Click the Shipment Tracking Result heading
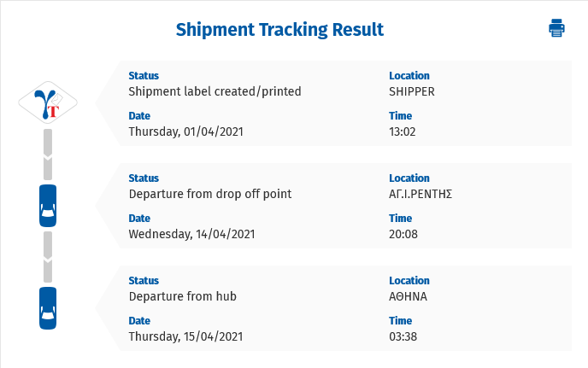Screen dimensions: 588x368 point(279,30)
